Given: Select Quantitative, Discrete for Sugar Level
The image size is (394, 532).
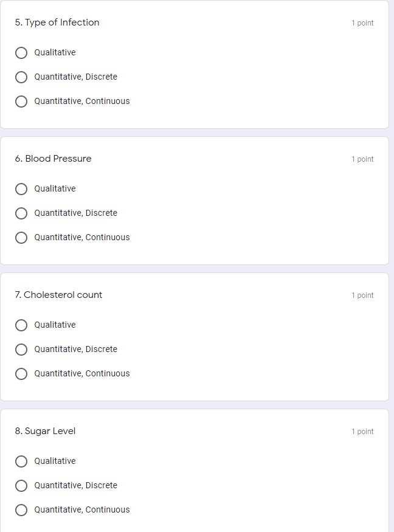Looking at the screenshot, I should 21,486.
